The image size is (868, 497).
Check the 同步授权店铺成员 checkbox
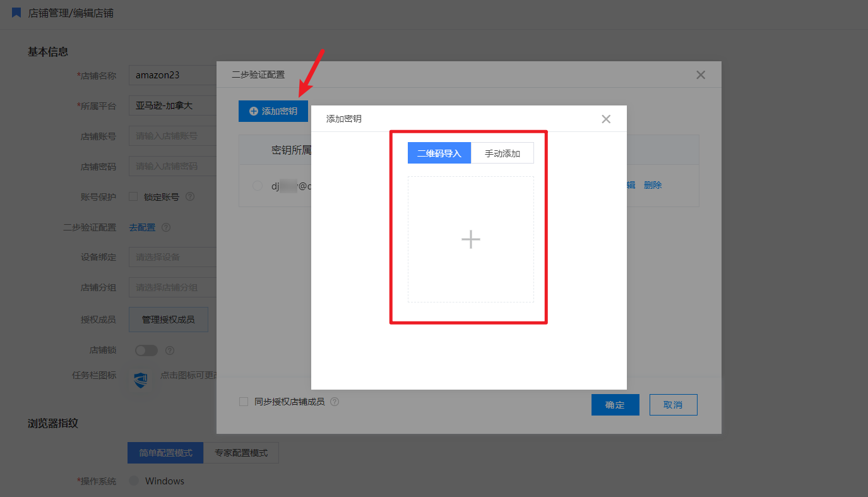244,402
